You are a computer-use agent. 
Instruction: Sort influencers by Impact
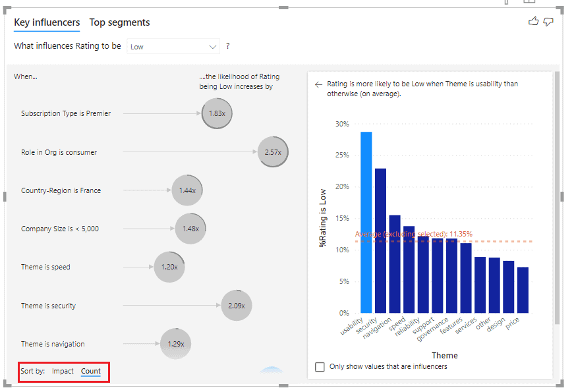pyautogui.click(x=63, y=371)
